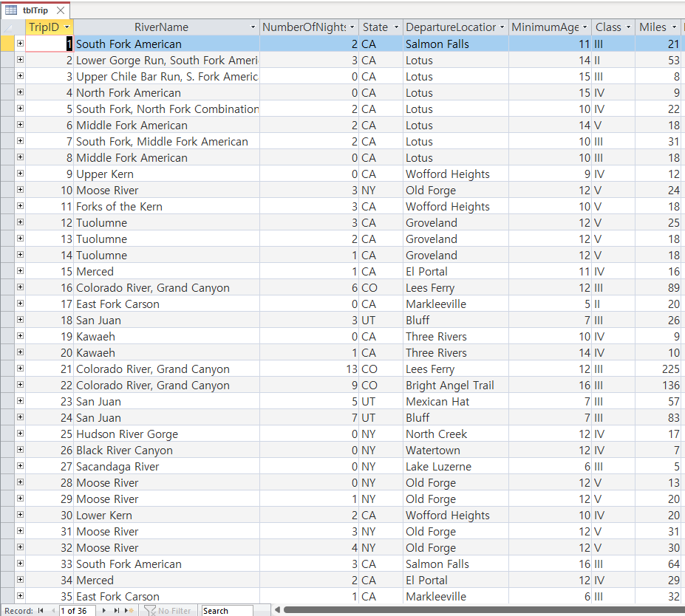Viewport: 685px width, 616px height.
Task: Select the row selector for Middle Fork American TripID 6
Action: [x=7, y=125]
